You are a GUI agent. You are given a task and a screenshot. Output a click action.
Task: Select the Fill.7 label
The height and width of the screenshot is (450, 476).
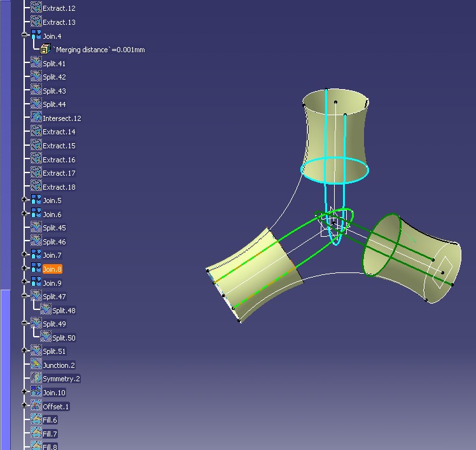coord(50,434)
